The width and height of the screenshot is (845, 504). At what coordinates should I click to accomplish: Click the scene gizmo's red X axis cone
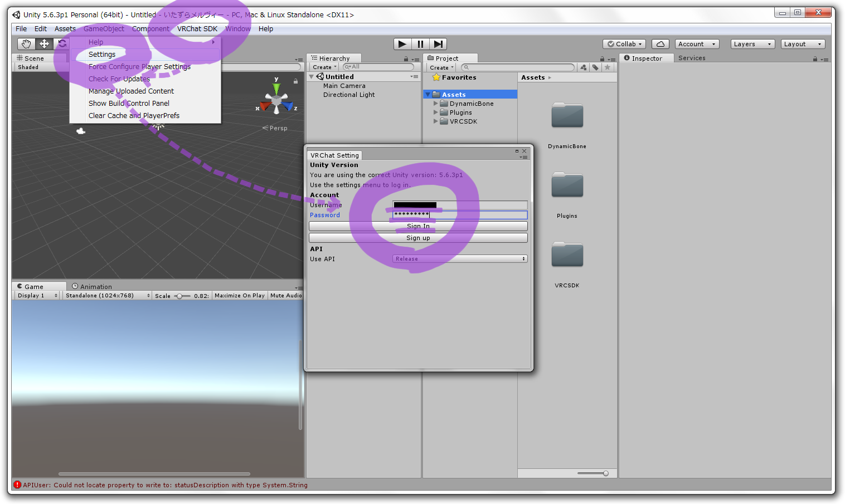pos(265,106)
